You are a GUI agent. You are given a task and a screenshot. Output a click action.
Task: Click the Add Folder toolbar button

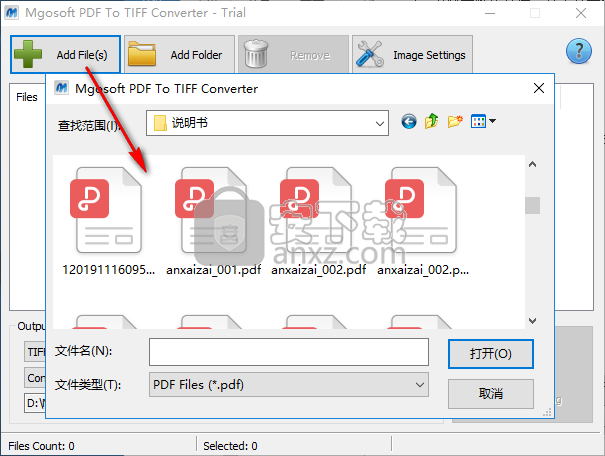(179, 54)
